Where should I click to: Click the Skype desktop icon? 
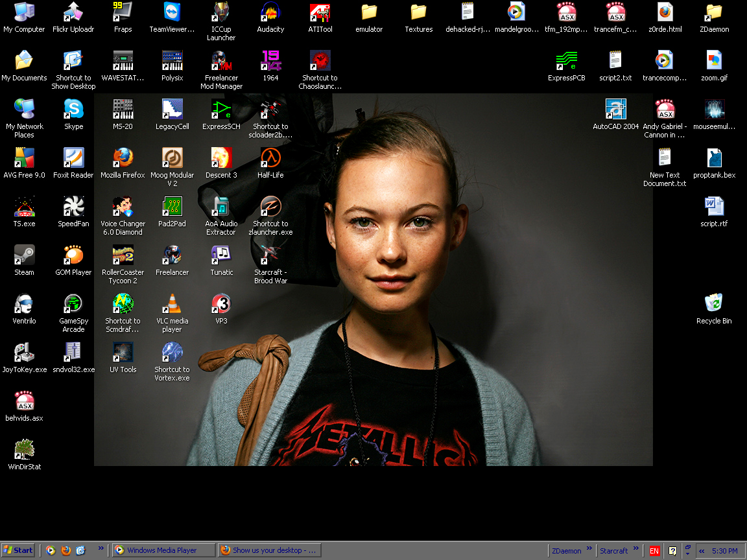click(x=73, y=110)
